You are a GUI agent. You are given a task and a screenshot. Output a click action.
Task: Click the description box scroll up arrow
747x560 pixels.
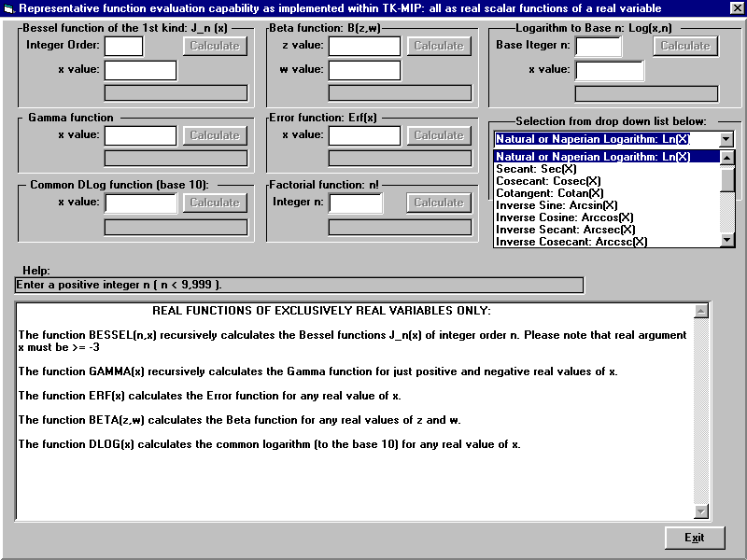701,312
